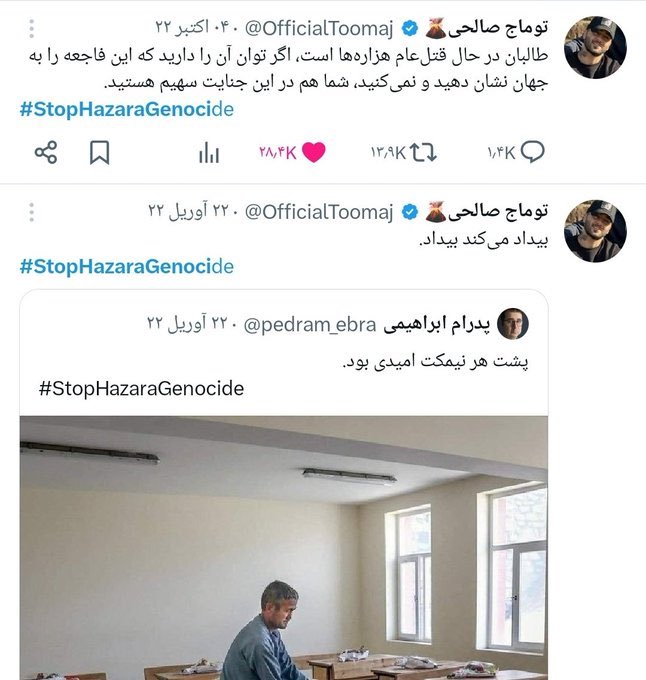The height and width of the screenshot is (680, 646).
Task: Open the three-dot menu of the first tweet
Action: point(31,28)
